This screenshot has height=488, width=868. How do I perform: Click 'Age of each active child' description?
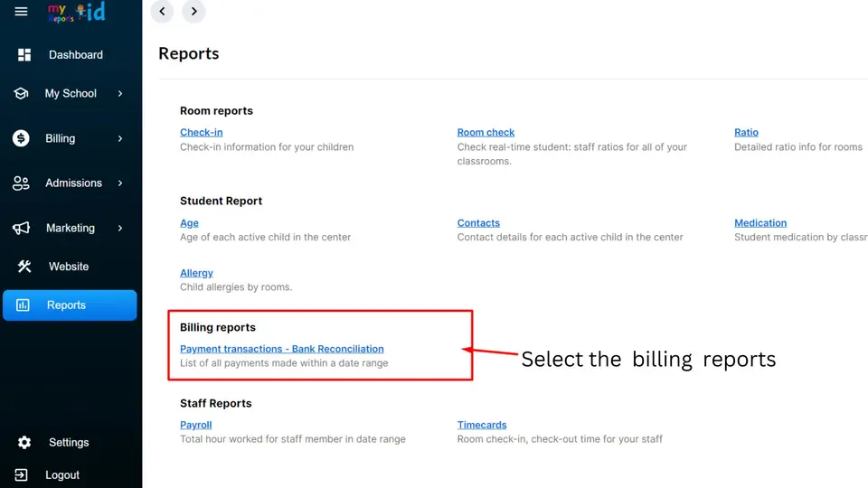pos(265,237)
